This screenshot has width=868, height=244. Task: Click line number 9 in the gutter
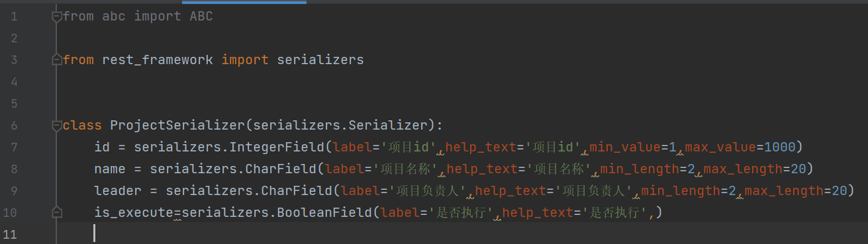tap(15, 190)
